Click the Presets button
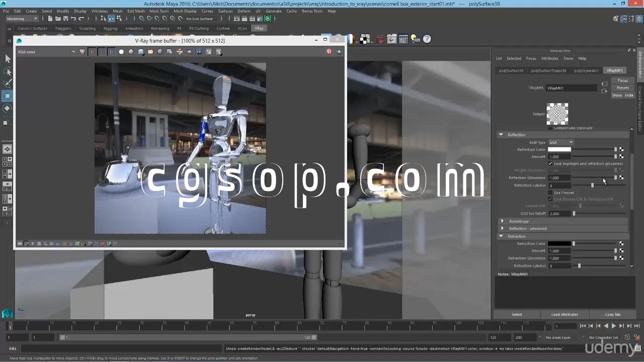The height and width of the screenshot is (362, 644). tap(623, 88)
